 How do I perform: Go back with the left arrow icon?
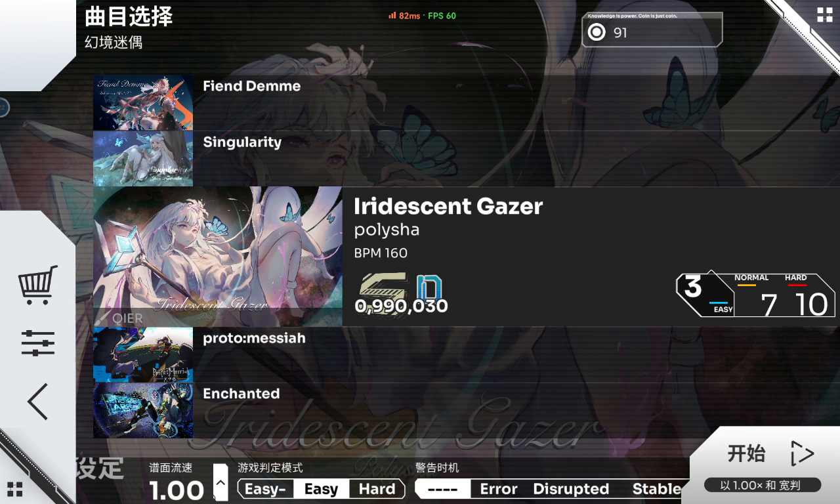pos(37,401)
